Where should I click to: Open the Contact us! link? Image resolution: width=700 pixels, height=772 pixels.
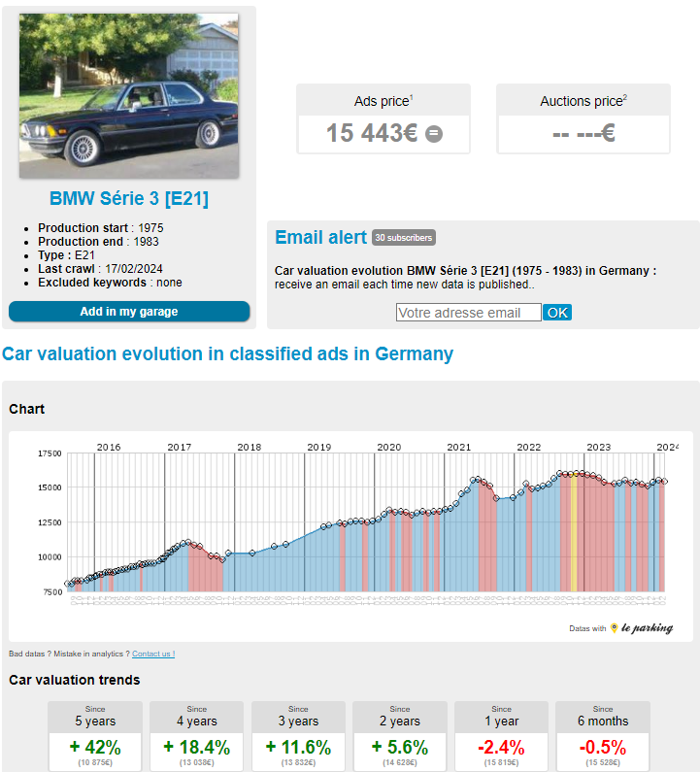click(153, 654)
